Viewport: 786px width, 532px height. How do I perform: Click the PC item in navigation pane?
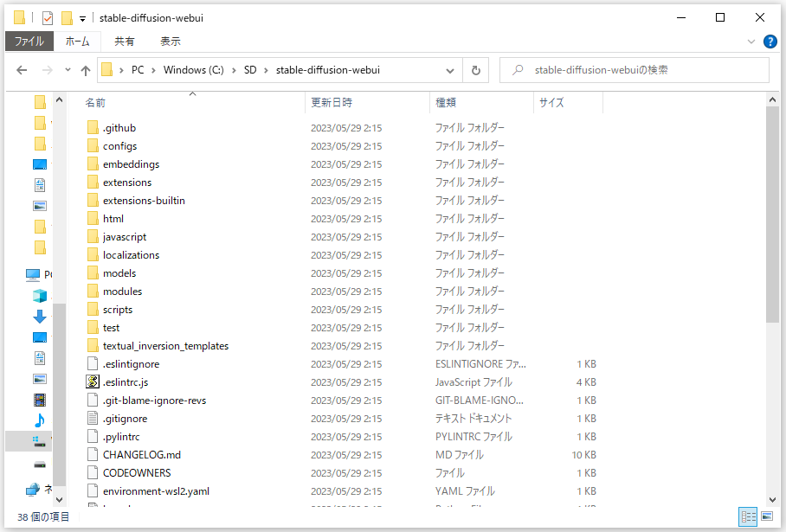click(39, 274)
